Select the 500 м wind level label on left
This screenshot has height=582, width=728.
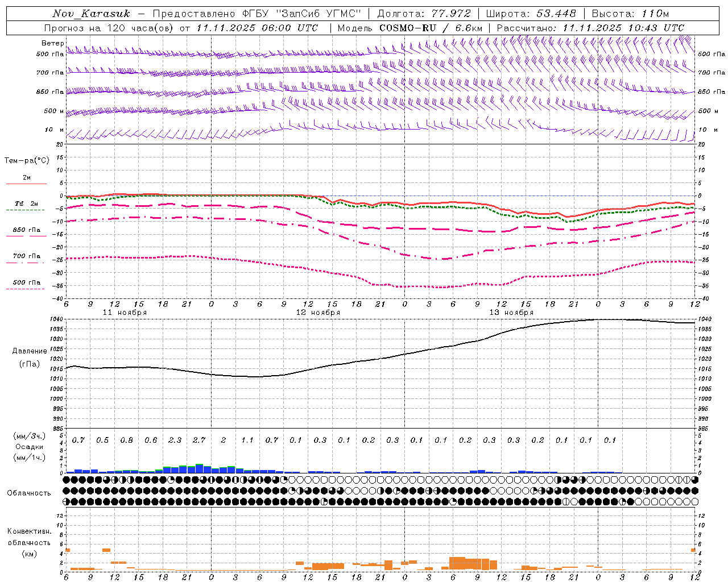54,111
